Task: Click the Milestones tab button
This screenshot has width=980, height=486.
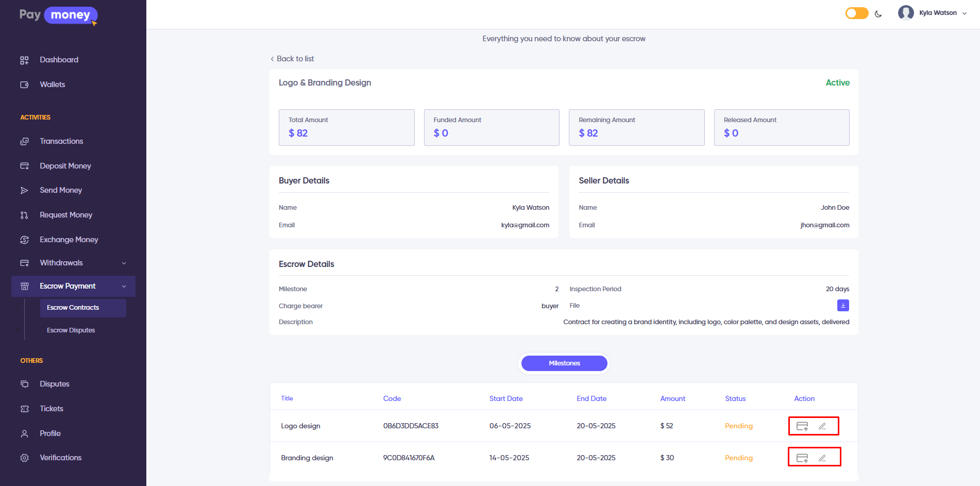Action: [564, 363]
